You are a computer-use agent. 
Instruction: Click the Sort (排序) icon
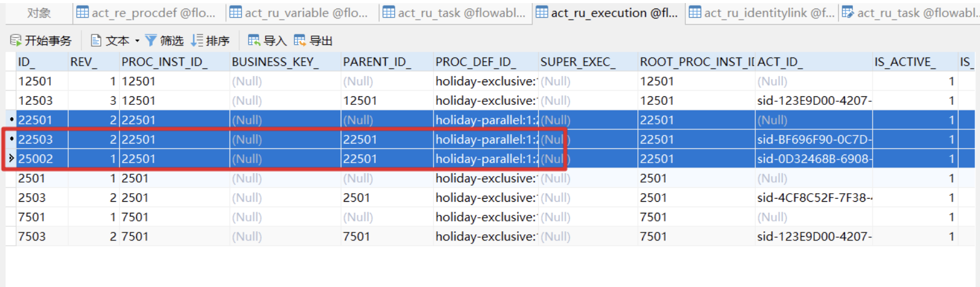point(196,40)
